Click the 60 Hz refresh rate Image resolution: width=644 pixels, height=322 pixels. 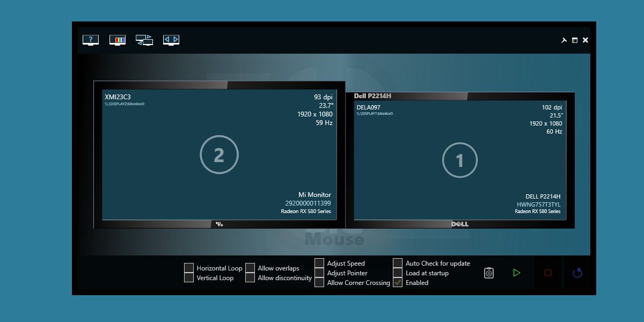tap(554, 131)
